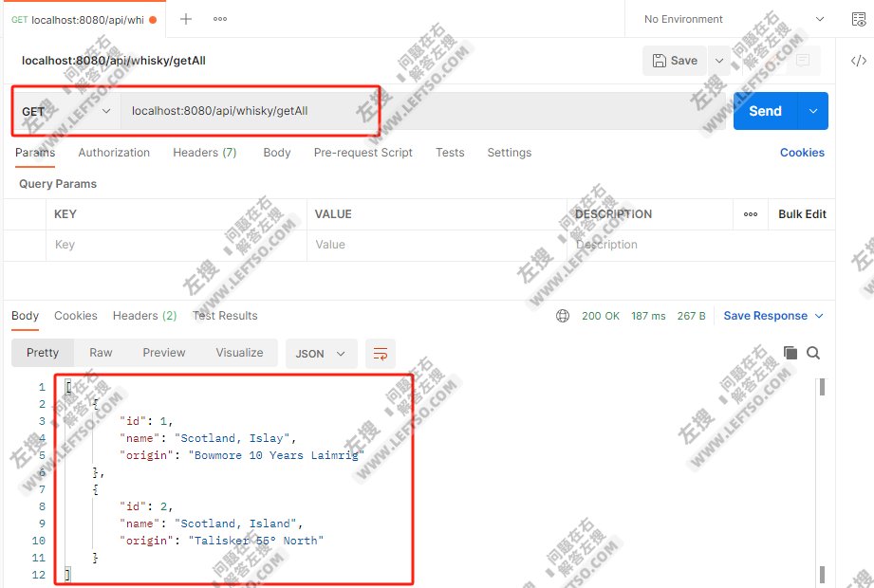Open the code snippet panel icon
The image size is (874, 588).
pyautogui.click(x=858, y=61)
